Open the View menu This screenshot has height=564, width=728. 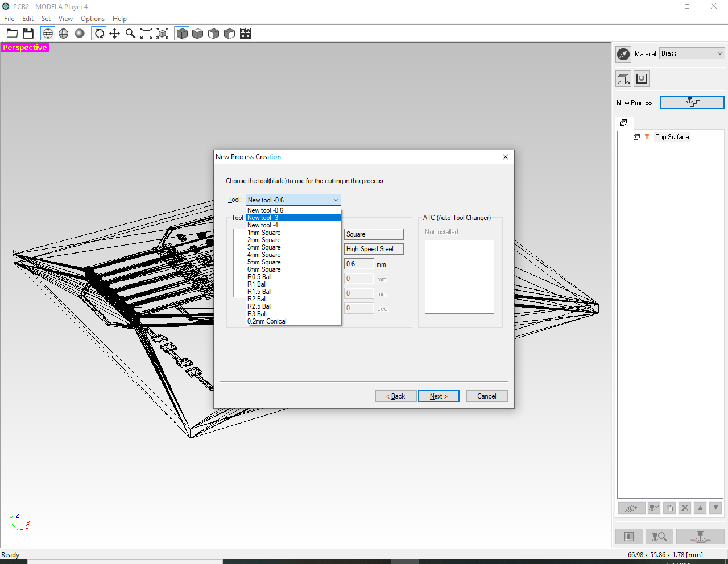tap(65, 19)
